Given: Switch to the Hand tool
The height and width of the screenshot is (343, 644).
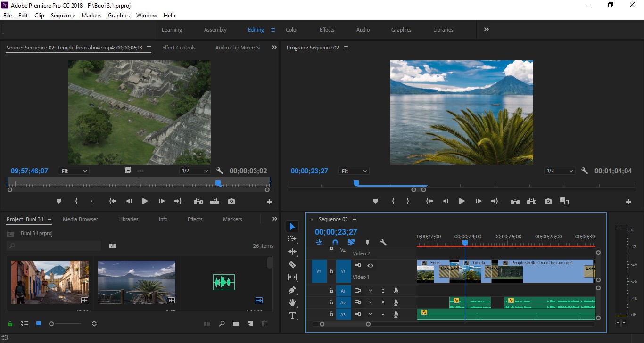Looking at the screenshot, I should [x=292, y=302].
